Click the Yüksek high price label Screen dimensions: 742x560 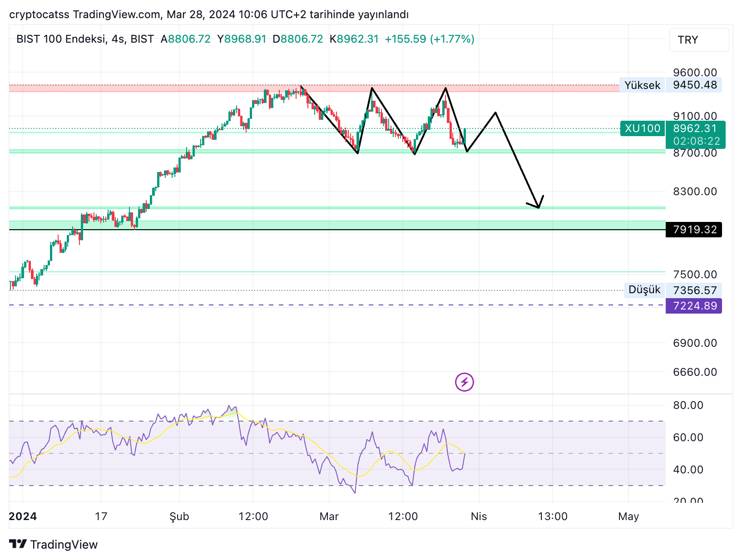click(642, 85)
